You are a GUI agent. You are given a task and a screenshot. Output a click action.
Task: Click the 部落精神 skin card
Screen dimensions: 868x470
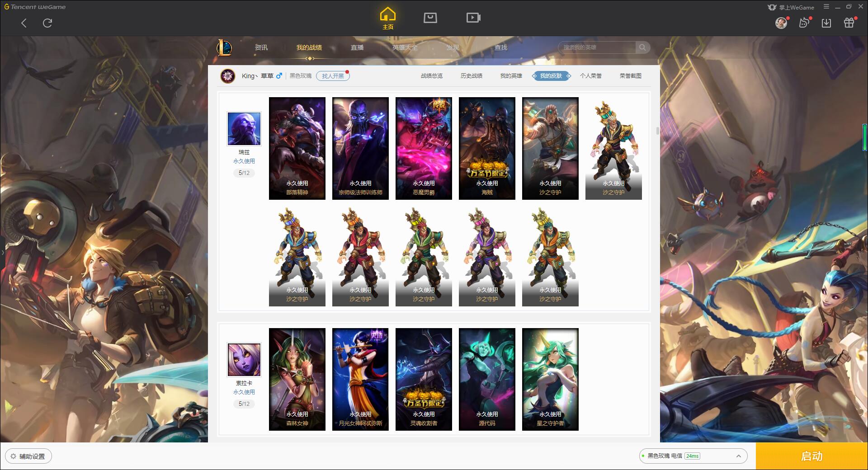click(x=297, y=148)
